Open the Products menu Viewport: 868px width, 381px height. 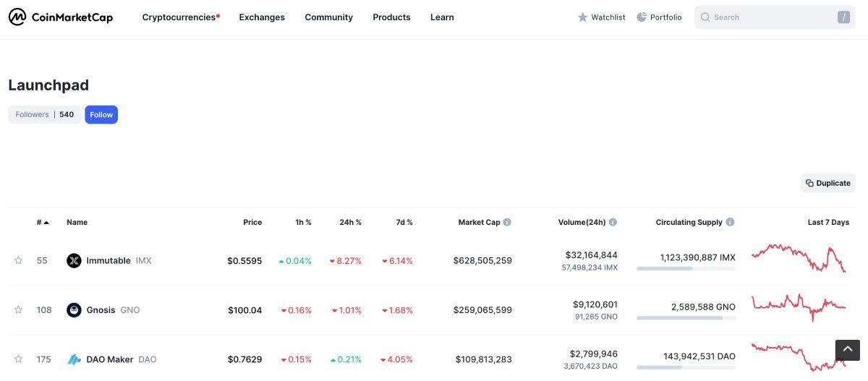point(391,17)
